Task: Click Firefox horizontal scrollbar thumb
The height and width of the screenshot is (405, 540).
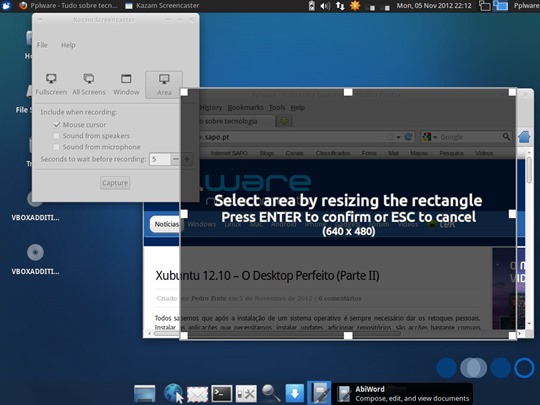Action: (x=278, y=334)
